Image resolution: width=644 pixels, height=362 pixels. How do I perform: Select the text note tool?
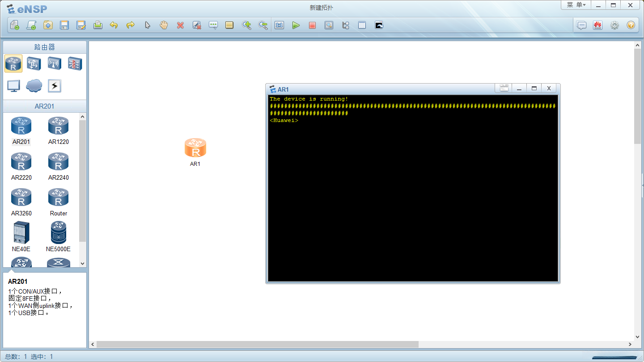(213, 25)
